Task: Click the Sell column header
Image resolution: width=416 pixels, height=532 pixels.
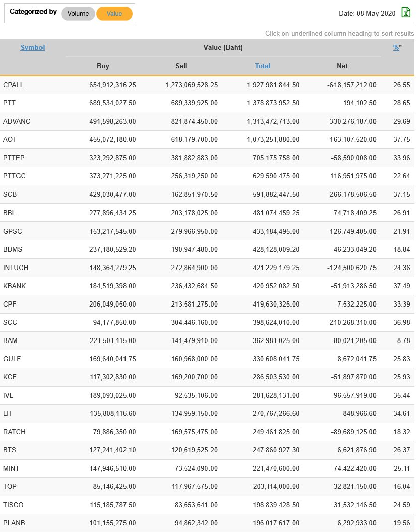Action: tap(181, 66)
